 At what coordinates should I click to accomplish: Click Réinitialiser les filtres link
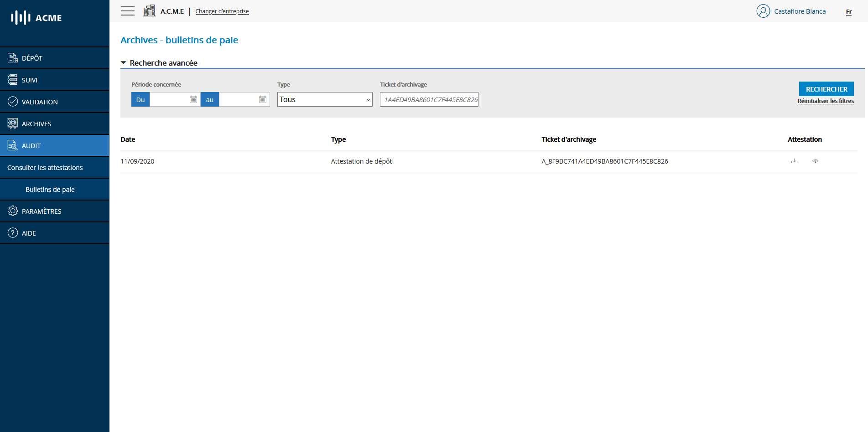point(826,101)
